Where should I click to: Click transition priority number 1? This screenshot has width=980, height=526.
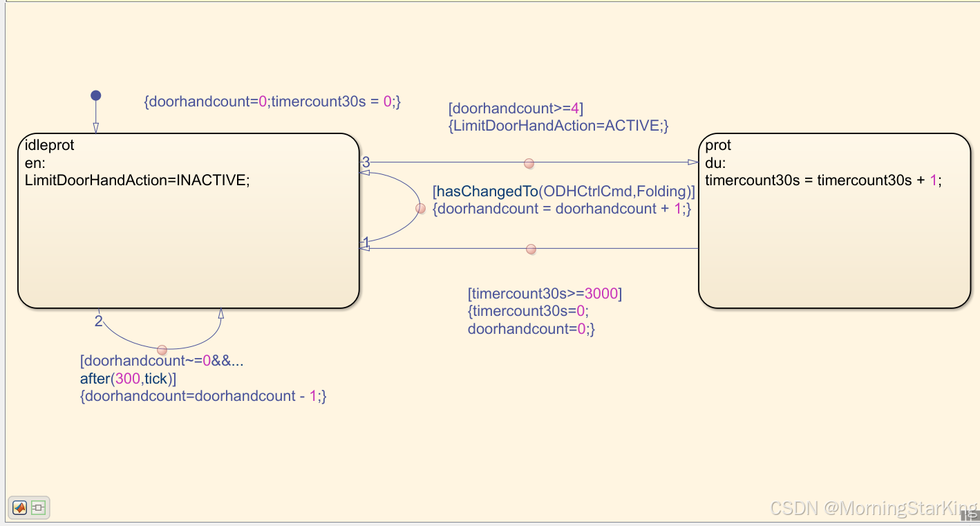[x=365, y=243]
